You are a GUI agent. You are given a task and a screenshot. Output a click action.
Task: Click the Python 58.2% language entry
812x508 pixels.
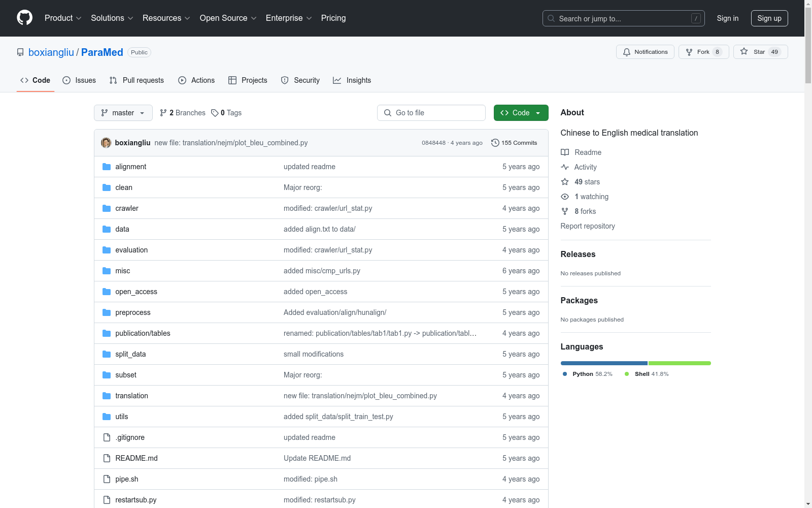point(588,374)
